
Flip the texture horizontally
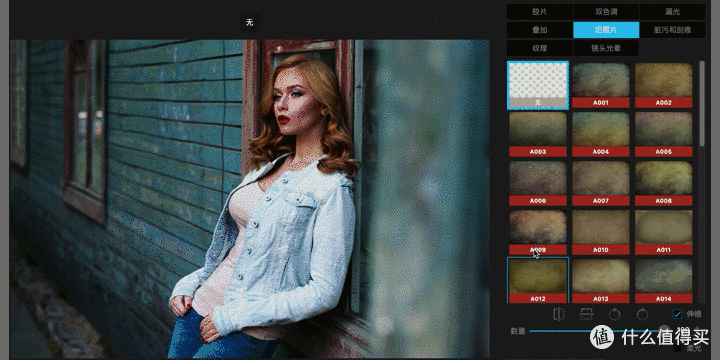[x=559, y=314]
